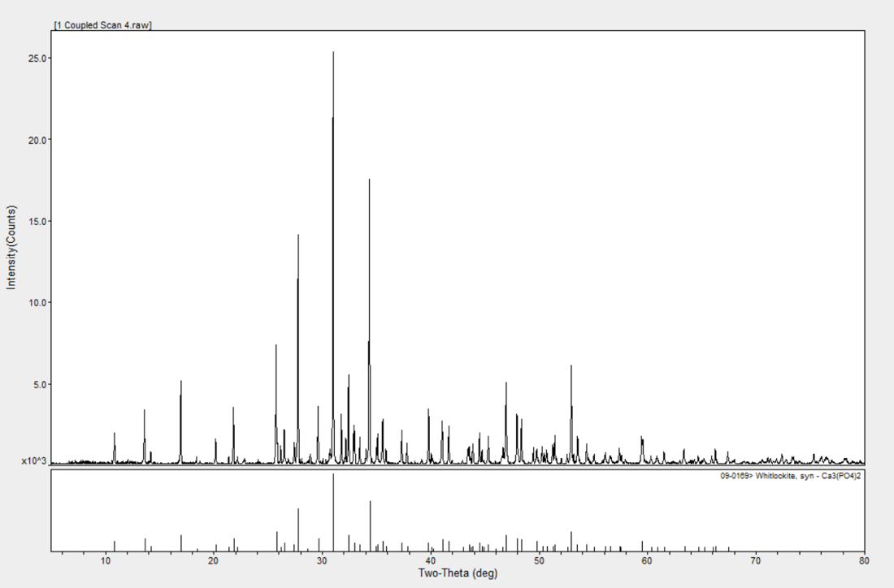Click the Two-Theta (deg) x-axis label

tap(458, 573)
